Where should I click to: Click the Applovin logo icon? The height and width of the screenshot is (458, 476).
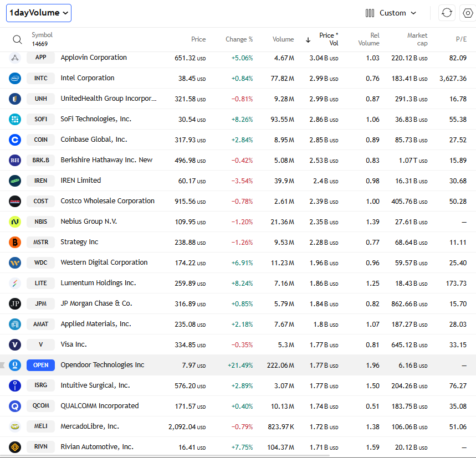pos(15,58)
